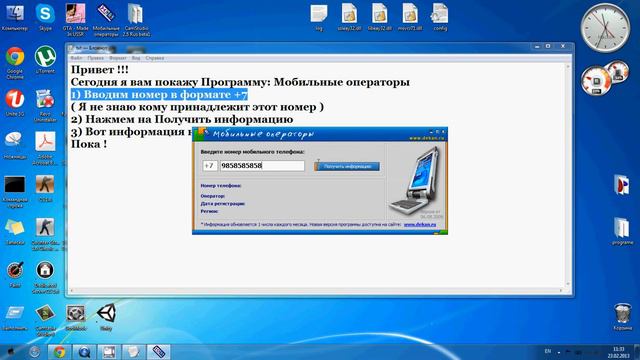This screenshot has width=640, height=360.
Task: Click the Notepad horizontal scrollbar
Action: click(x=316, y=290)
